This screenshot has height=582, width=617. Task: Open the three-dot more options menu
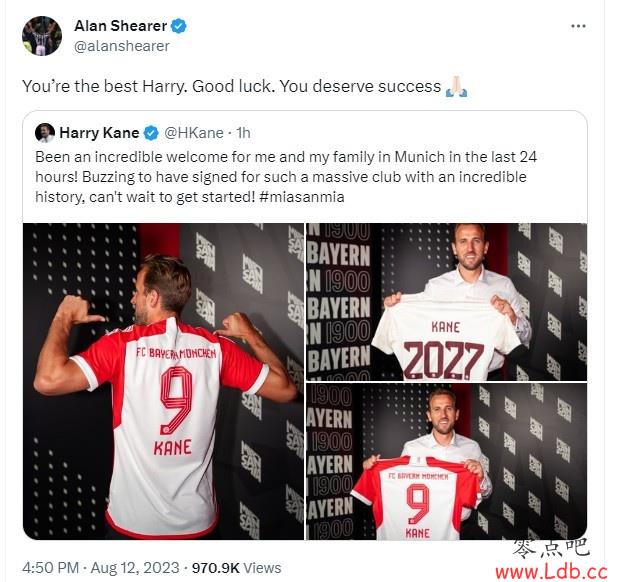578,26
